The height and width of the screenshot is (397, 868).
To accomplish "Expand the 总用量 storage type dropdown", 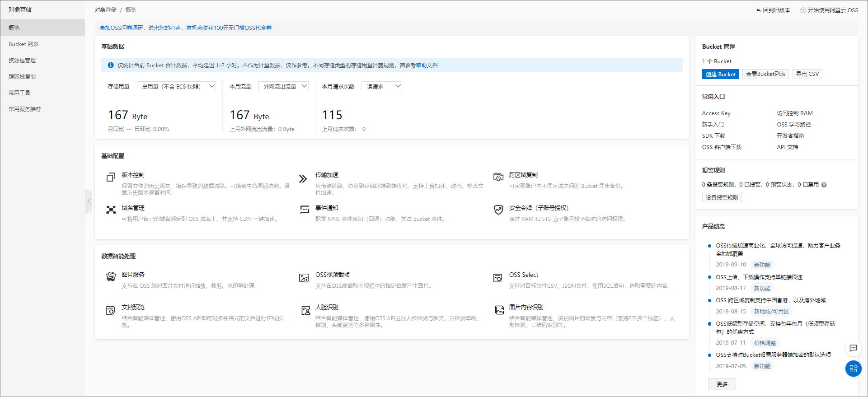I will click(x=176, y=86).
